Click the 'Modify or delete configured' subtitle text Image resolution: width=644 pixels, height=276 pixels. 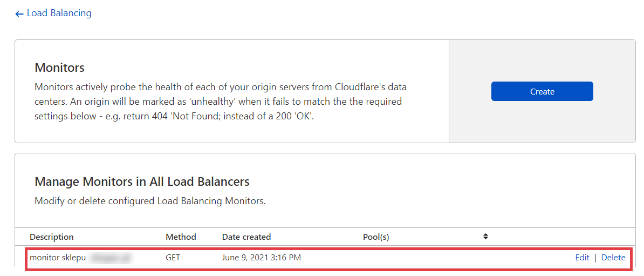tap(150, 201)
